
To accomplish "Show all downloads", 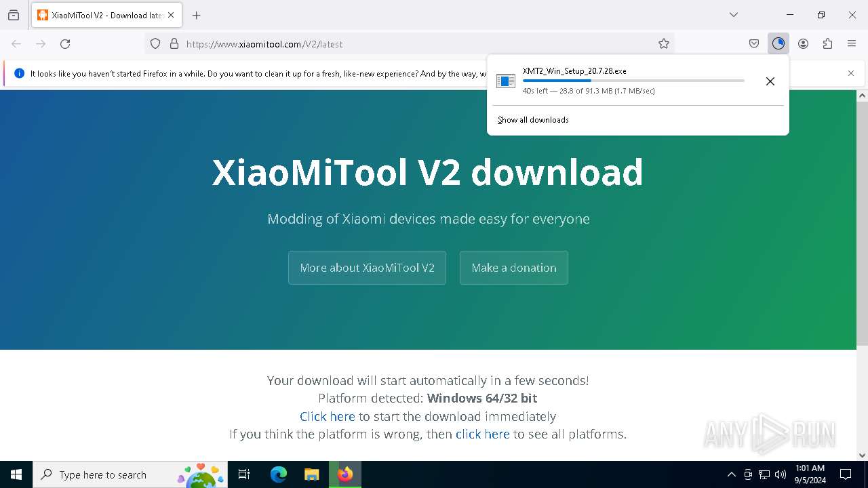I will (x=533, y=120).
